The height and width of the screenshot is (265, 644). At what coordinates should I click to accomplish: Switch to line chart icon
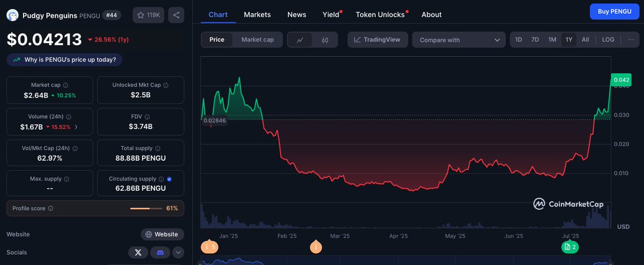tap(301, 40)
